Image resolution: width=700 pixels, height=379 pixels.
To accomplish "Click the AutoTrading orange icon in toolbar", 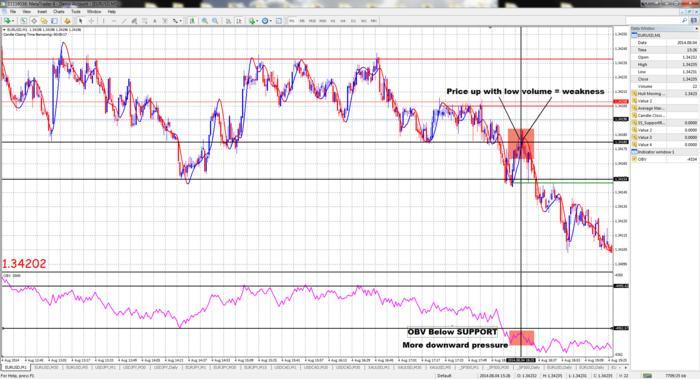I will 67,21.
